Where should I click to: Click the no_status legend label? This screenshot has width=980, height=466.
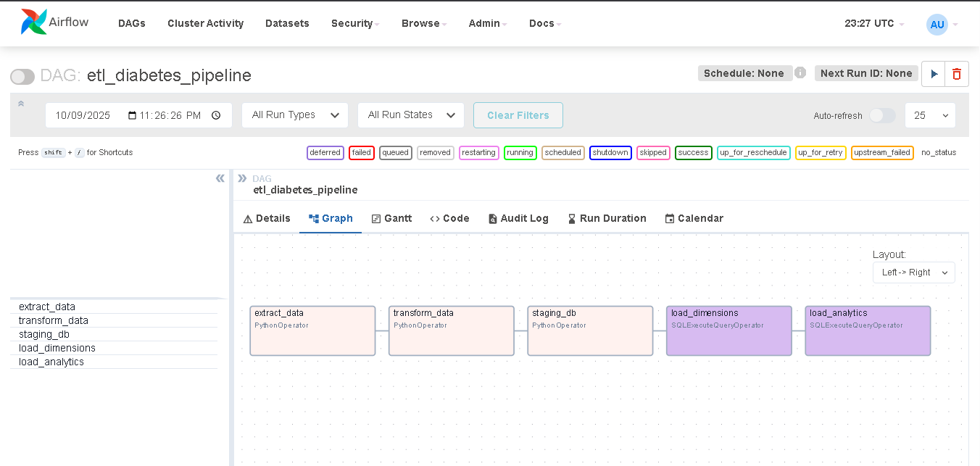[939, 153]
